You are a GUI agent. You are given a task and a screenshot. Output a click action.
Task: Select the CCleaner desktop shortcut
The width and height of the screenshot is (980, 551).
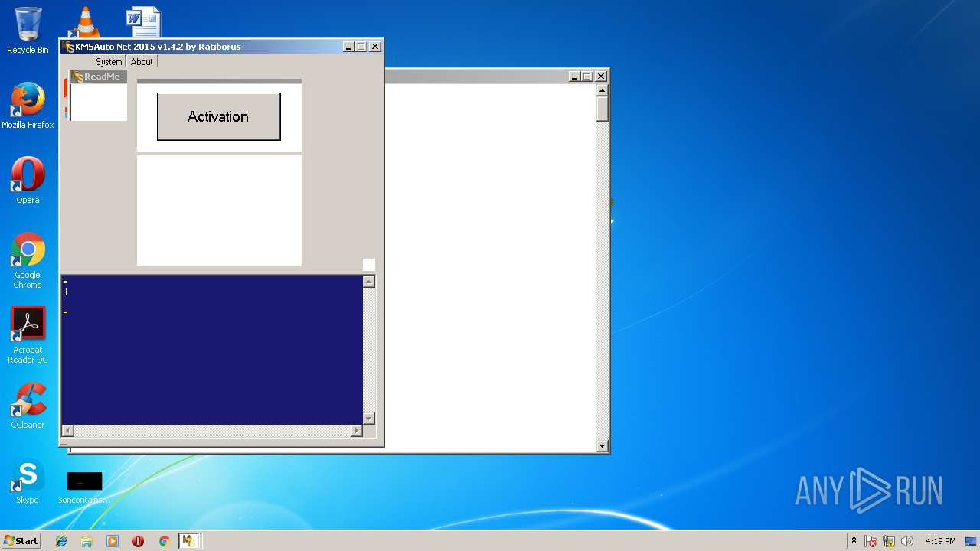(x=28, y=406)
